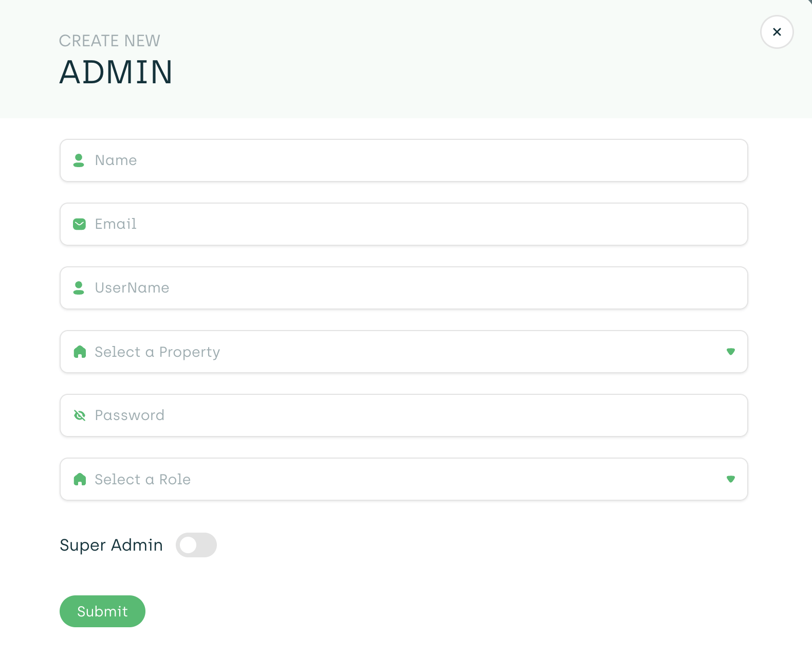Focus the UserName input field
This screenshot has width=812, height=655.
(x=403, y=288)
